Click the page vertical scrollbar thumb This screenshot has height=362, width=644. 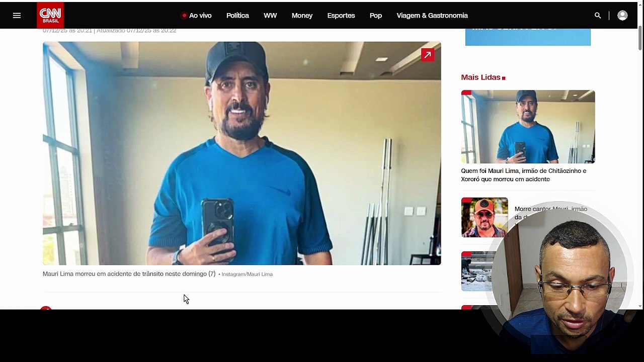[640, 38]
